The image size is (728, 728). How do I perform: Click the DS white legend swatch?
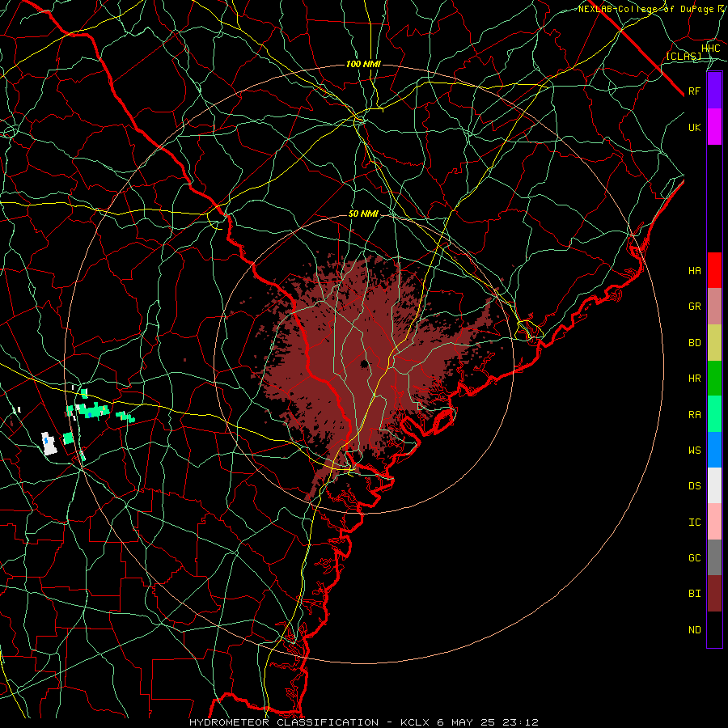pos(714,485)
